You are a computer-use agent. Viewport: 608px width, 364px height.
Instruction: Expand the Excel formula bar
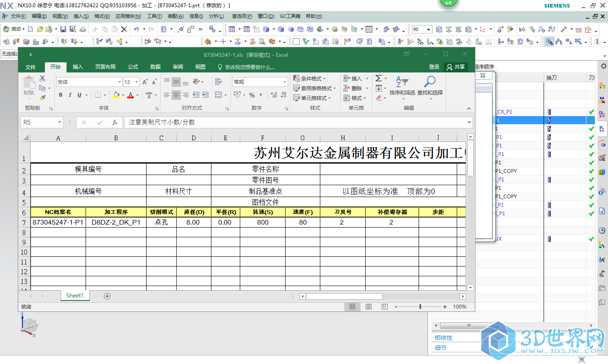[x=469, y=122]
